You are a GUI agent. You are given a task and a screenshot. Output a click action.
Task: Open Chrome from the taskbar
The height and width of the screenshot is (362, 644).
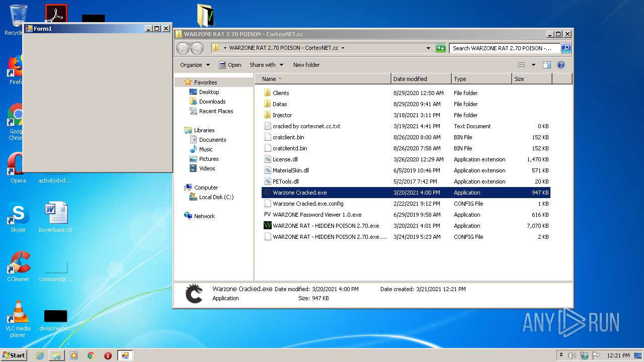91,355
